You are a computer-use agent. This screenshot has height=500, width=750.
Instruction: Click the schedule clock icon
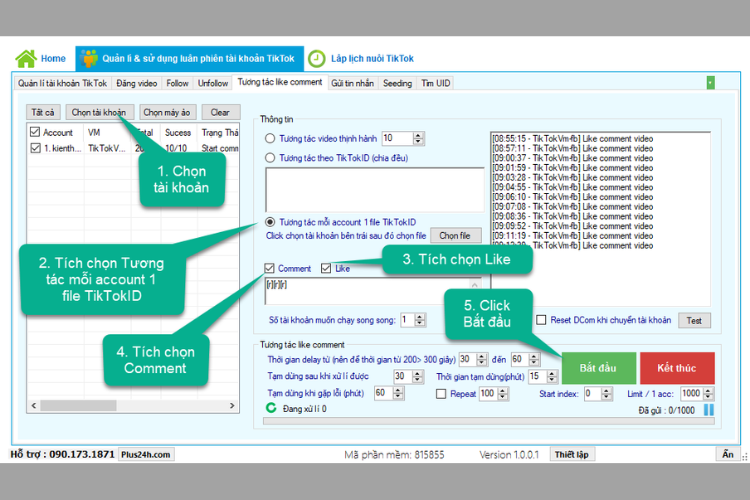coord(316,59)
